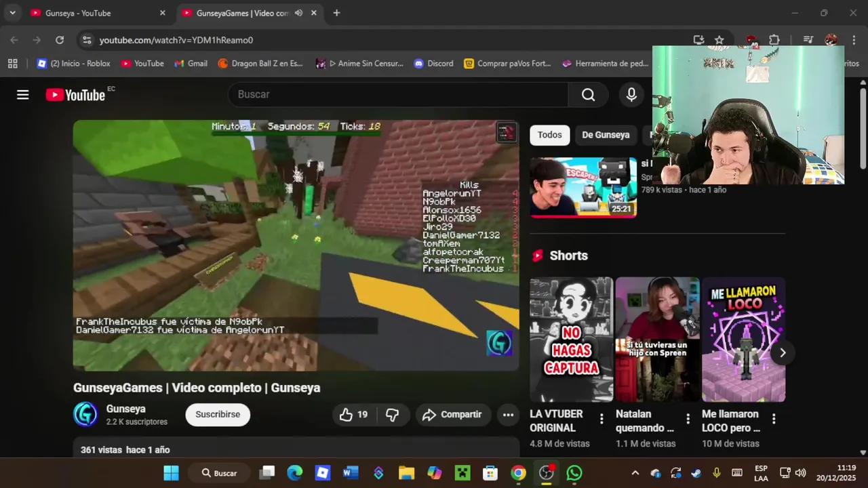Open media control icon in Chrome toolbar
The height and width of the screenshot is (488, 868).
point(808,40)
